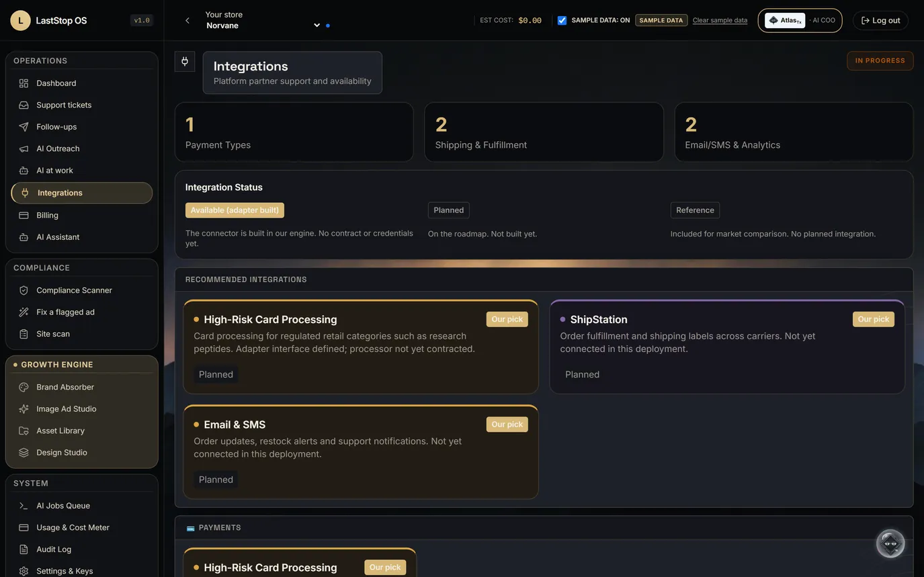Click the Clear sample data link

(x=720, y=20)
